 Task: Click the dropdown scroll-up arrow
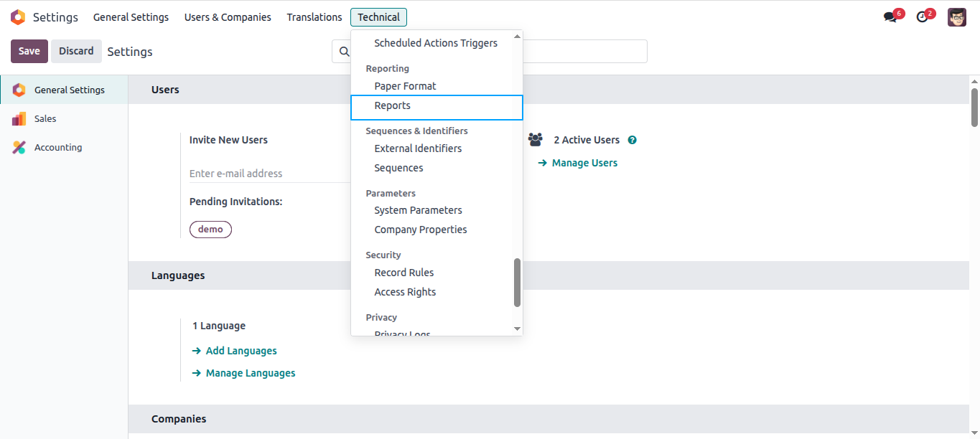[x=517, y=36]
